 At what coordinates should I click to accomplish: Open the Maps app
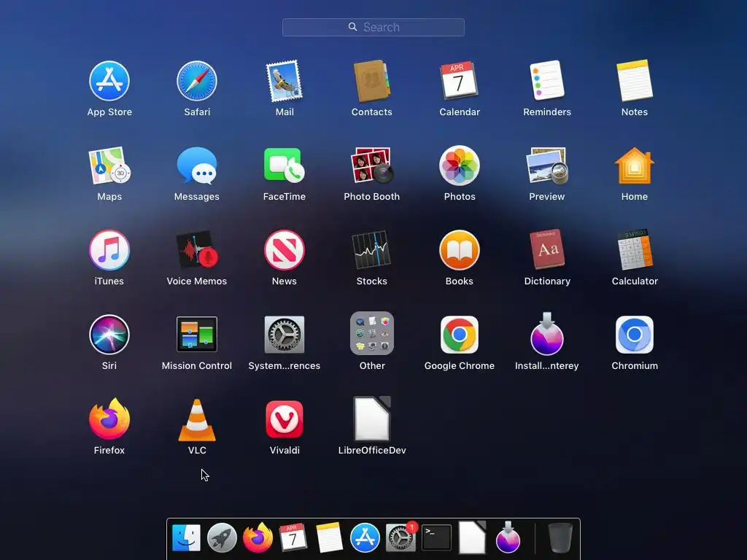109,166
